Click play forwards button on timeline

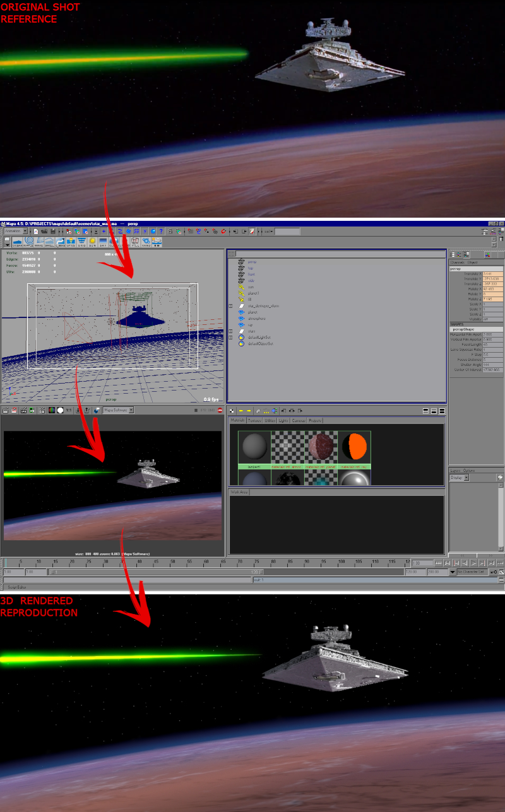point(473,563)
